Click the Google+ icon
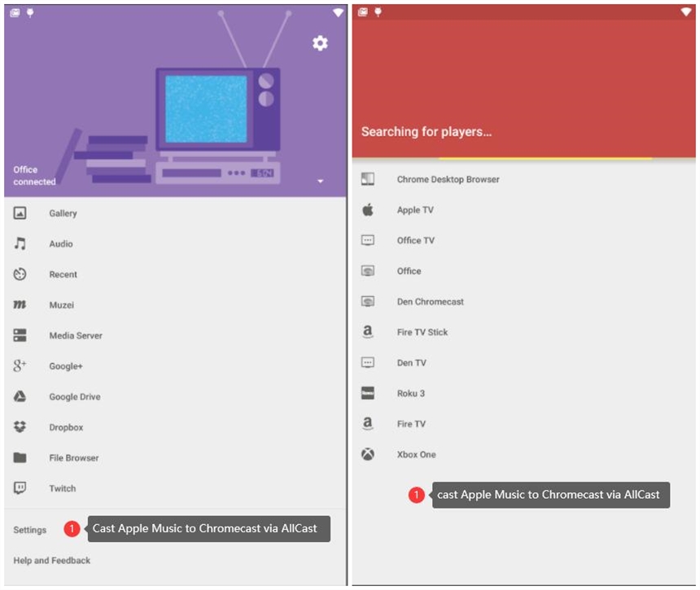Viewport: 700px width, 590px height. [20, 366]
